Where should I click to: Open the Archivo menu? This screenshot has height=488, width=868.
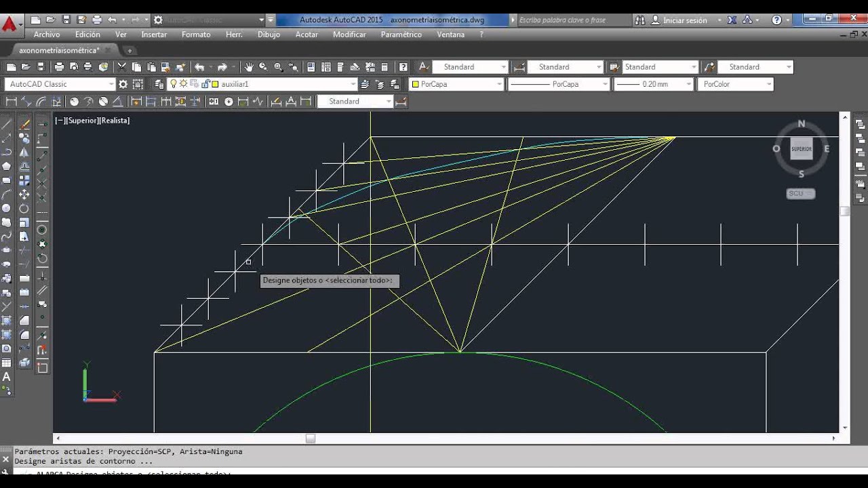point(47,35)
